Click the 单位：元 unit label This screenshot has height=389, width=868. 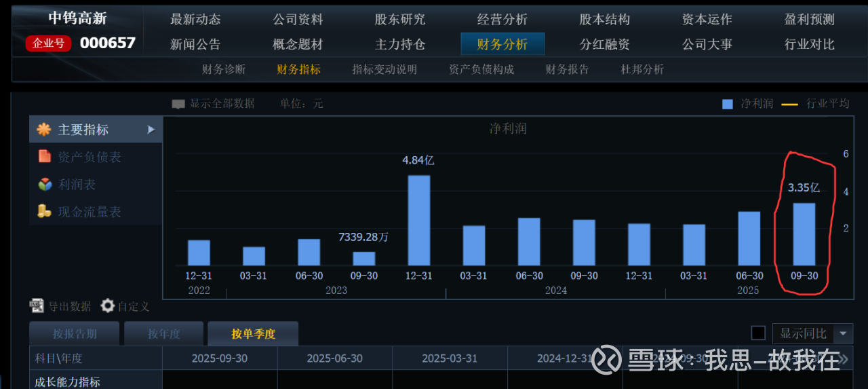pyautogui.click(x=302, y=103)
